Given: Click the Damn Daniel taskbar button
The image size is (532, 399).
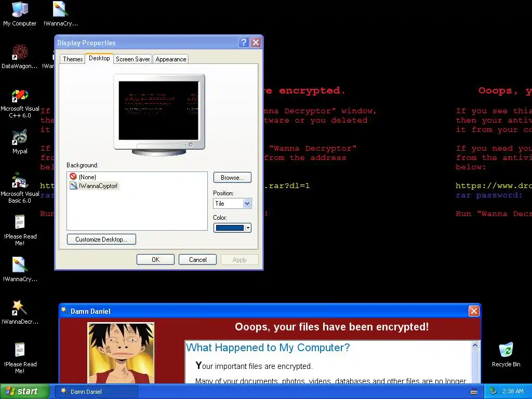Looking at the screenshot, I should click(x=97, y=392).
